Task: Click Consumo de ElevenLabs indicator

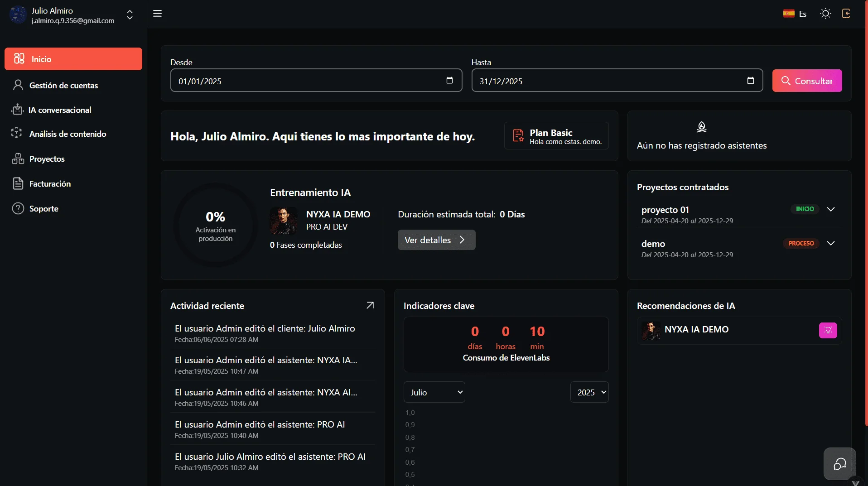Action: pyautogui.click(x=506, y=344)
